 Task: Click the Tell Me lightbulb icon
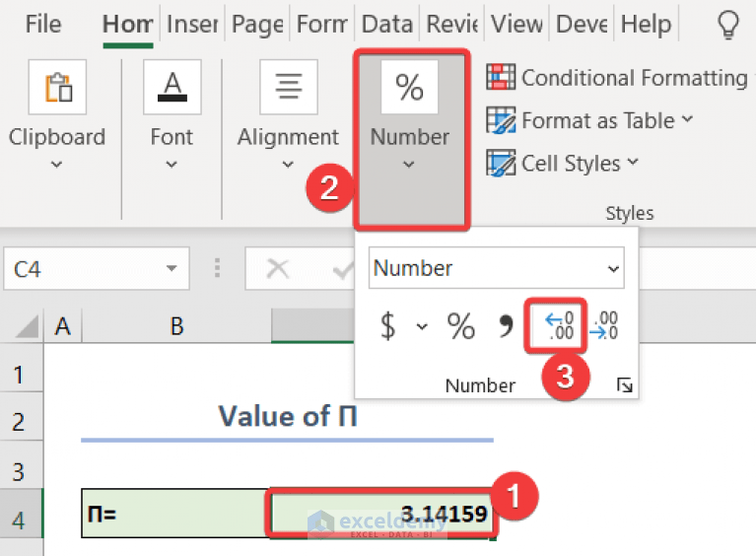pyautogui.click(x=728, y=25)
